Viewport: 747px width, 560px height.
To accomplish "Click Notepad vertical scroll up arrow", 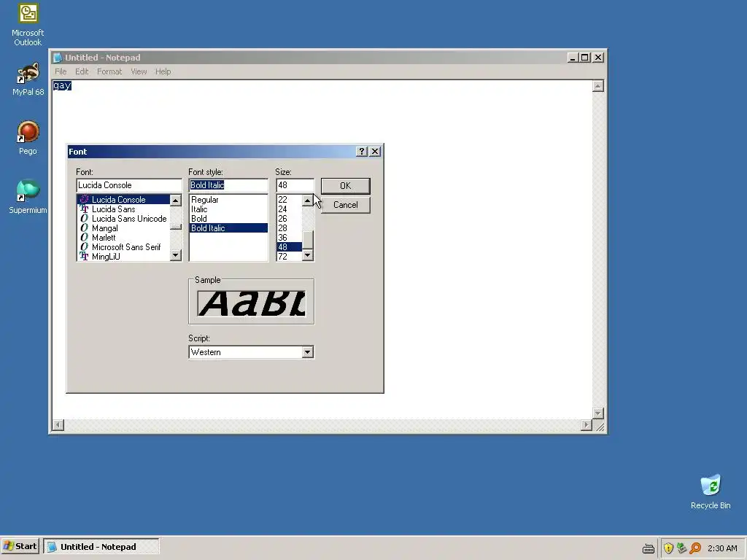I will click(598, 86).
